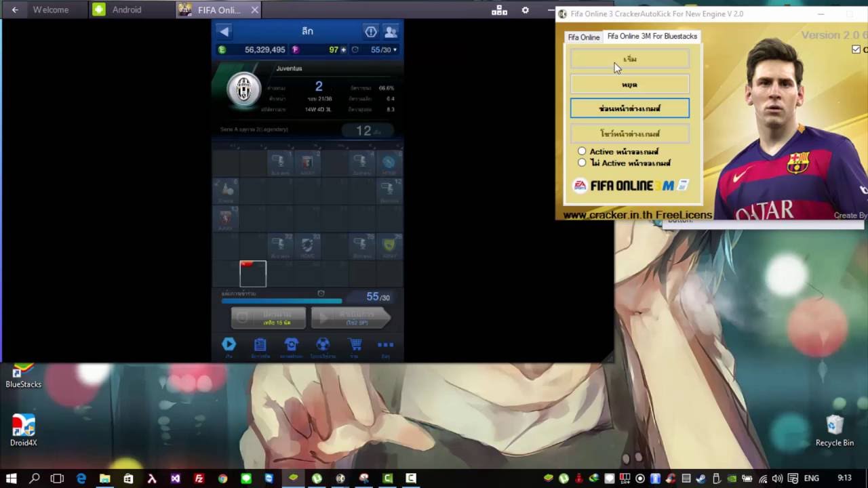Click the หยุด stop button
868x488 pixels.
630,84
